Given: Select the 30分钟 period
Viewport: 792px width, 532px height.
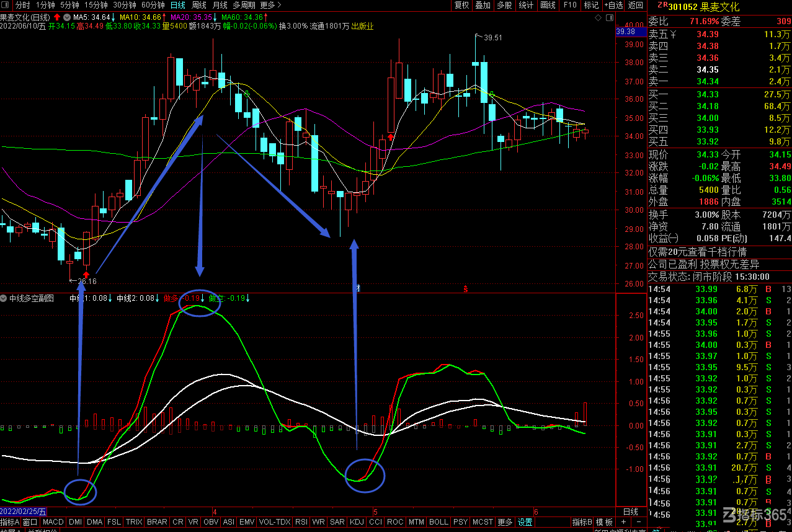Looking at the screenshot, I should [x=125, y=5].
